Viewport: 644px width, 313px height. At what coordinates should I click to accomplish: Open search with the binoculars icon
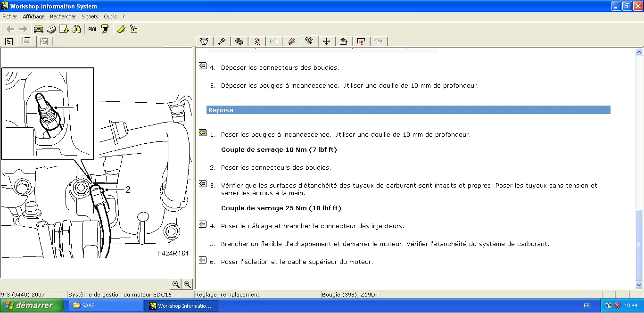click(x=76, y=29)
